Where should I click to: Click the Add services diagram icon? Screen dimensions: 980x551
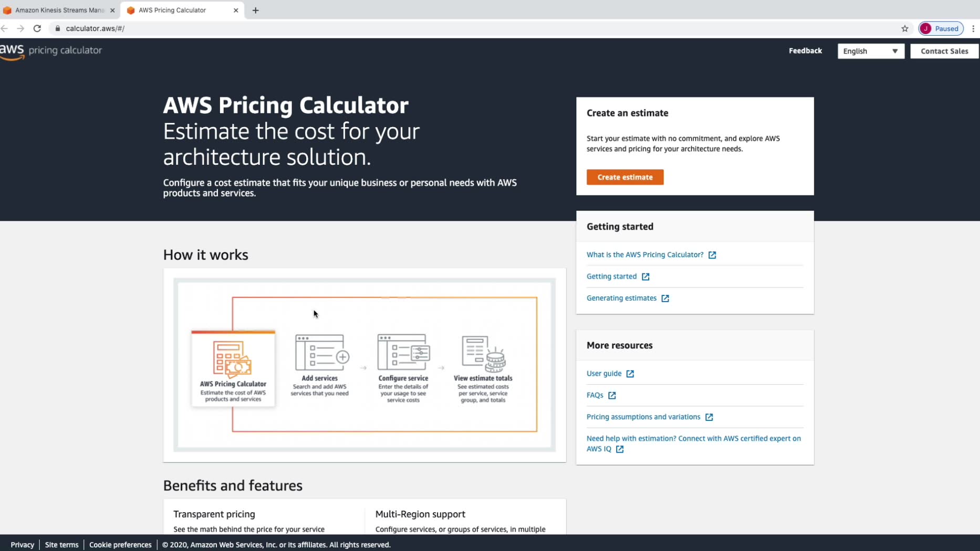[x=322, y=353]
